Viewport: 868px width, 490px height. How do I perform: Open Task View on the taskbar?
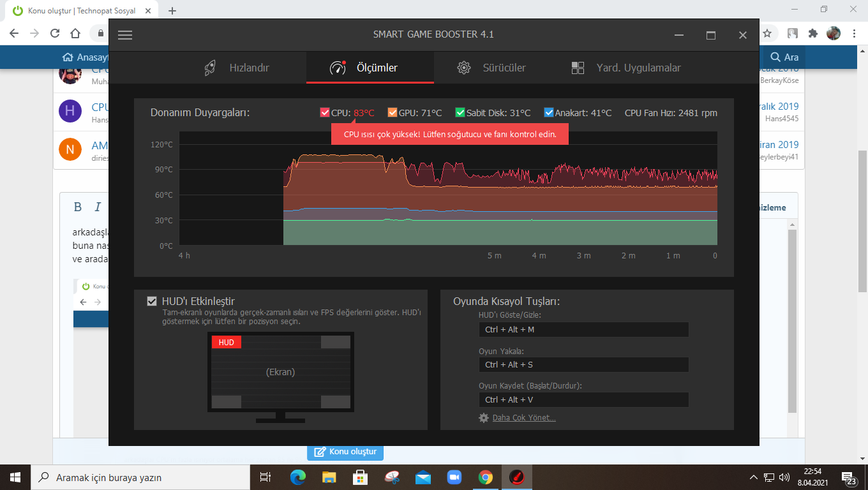[266, 477]
